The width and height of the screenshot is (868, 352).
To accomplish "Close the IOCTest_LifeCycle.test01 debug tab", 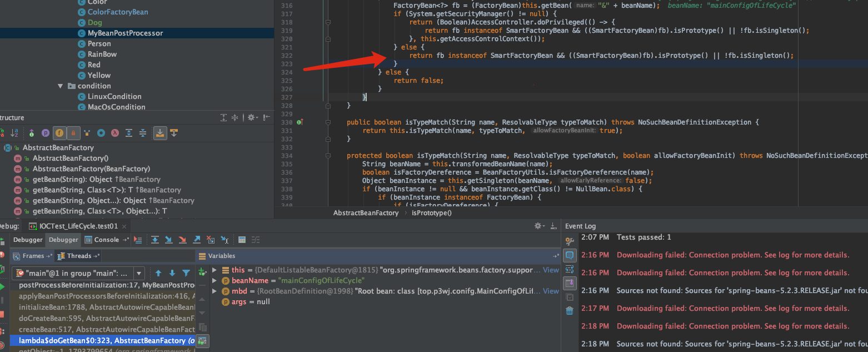I will point(124,226).
